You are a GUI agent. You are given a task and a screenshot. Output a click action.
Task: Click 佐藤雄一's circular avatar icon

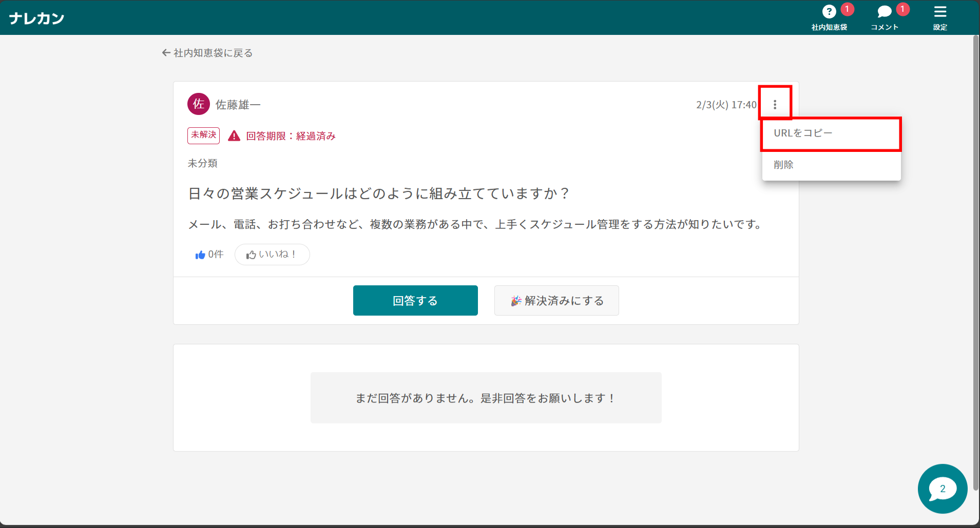click(199, 104)
